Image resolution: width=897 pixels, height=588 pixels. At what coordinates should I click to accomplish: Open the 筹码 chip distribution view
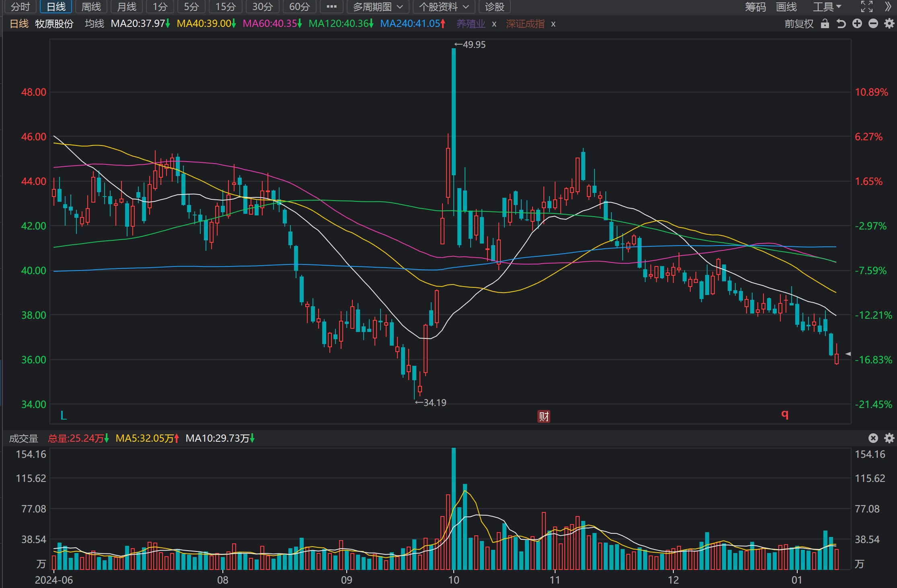[755, 7]
